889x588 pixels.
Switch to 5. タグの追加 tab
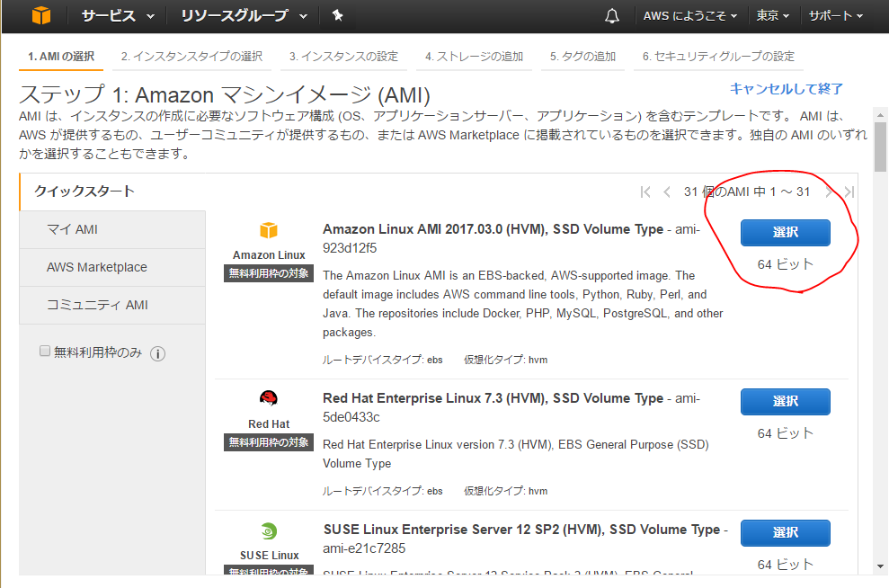tap(582, 56)
